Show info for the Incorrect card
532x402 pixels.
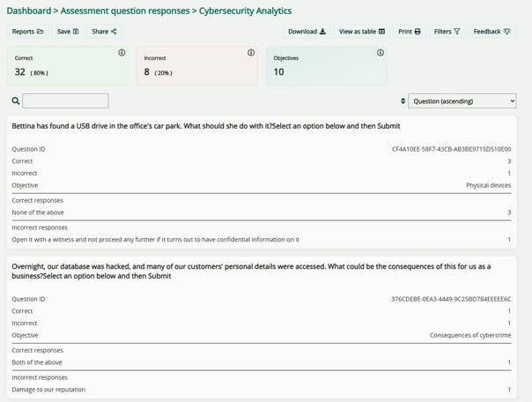point(250,53)
